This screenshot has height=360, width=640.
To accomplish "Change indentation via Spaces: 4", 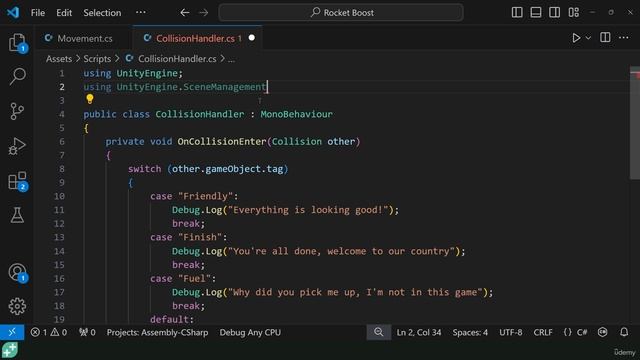I will tap(470, 332).
